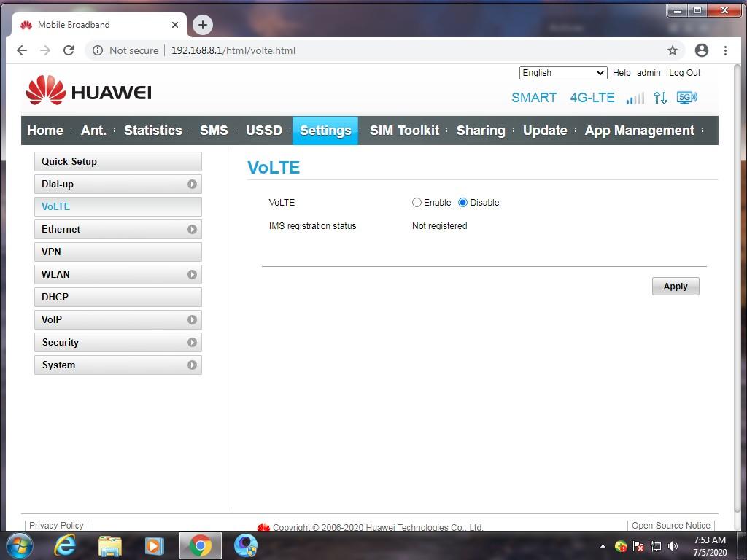Open the media player taskbar icon
This screenshot has height=560, width=747.
(154, 545)
